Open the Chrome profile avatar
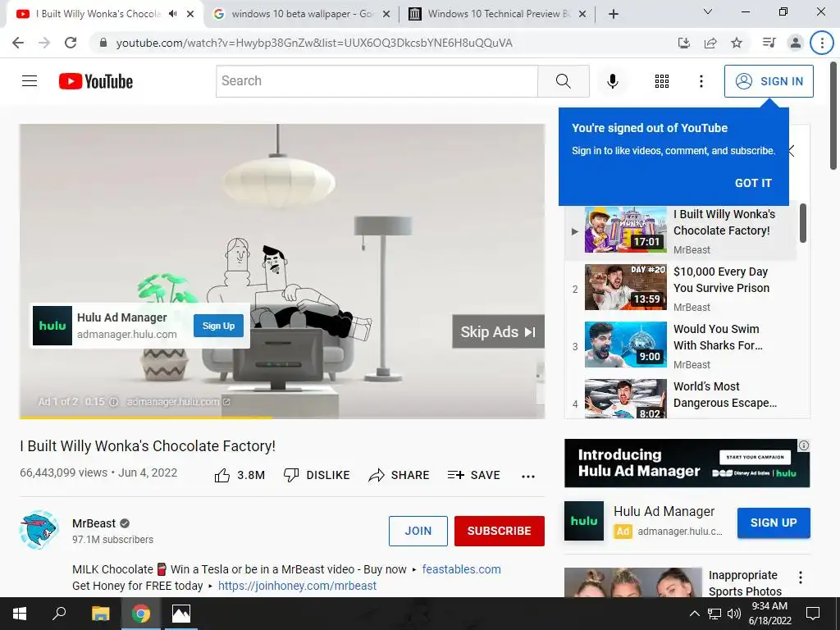The height and width of the screenshot is (630, 840). pyautogui.click(x=796, y=43)
